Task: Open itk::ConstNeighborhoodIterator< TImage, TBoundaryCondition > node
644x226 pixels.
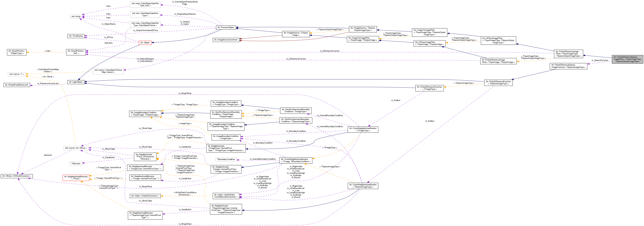Action: pyautogui.click(x=296, y=160)
